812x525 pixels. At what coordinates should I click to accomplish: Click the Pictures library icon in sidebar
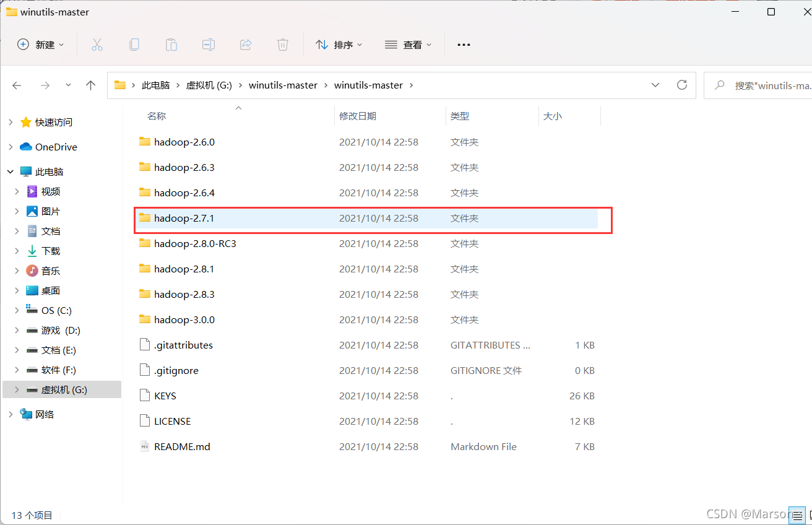(x=32, y=211)
